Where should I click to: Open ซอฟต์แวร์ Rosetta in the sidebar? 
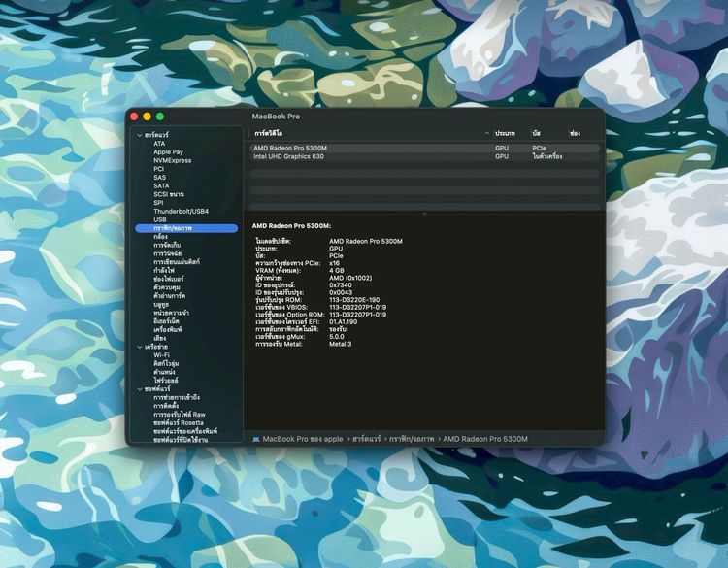179,423
